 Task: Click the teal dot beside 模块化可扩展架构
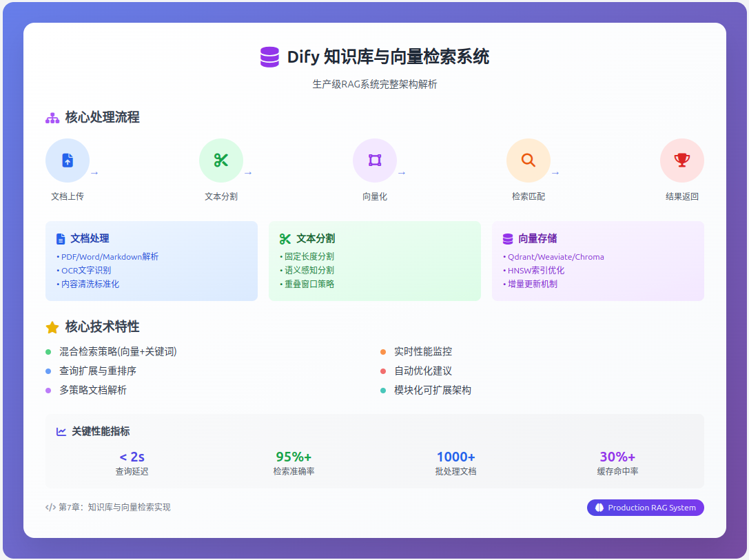click(x=383, y=391)
